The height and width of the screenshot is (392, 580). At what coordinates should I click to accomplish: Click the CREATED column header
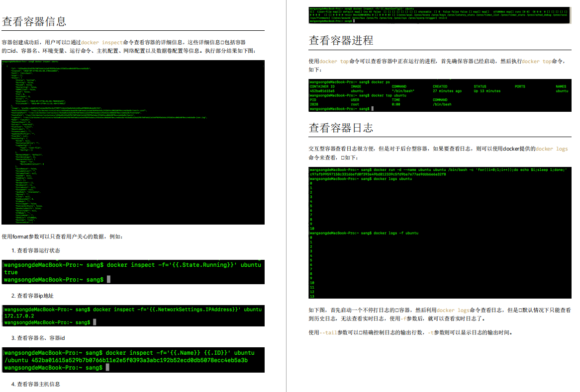click(440, 86)
